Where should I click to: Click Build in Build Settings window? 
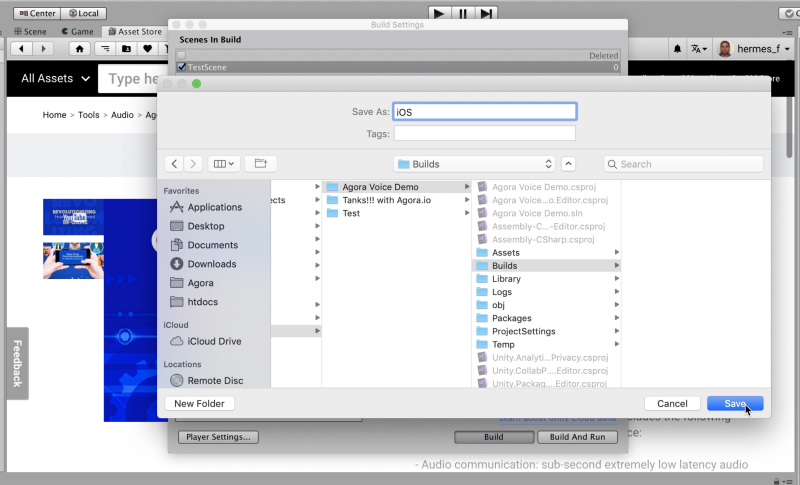tap(494, 437)
